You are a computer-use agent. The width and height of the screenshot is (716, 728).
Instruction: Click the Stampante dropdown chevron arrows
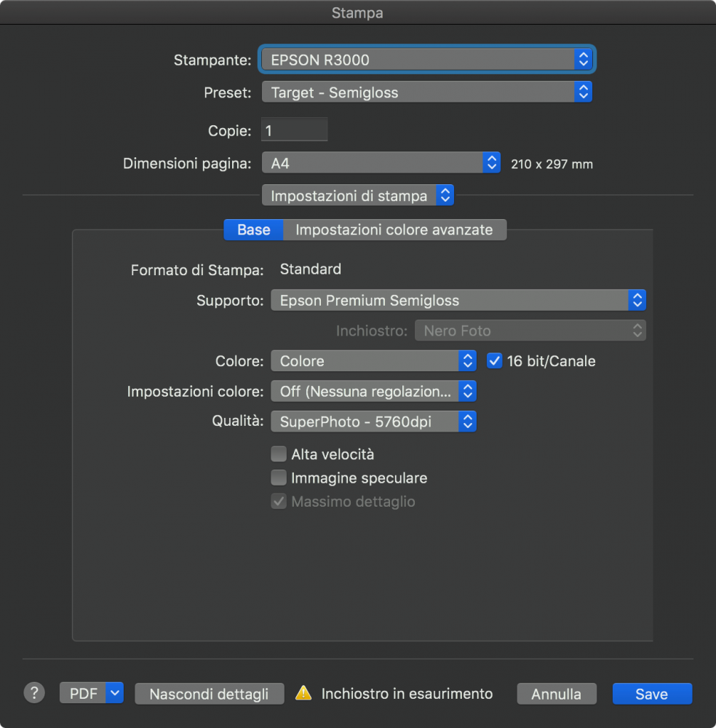583,60
